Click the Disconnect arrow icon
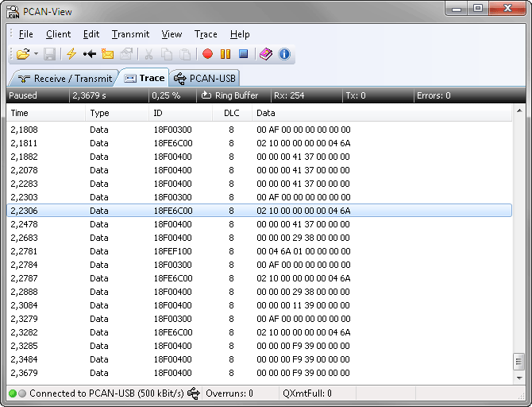The width and height of the screenshot is (532, 407). (x=90, y=54)
